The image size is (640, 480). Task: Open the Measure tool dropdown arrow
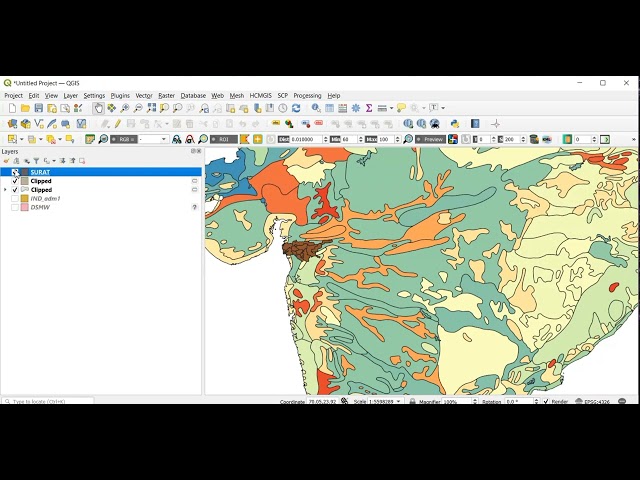click(391, 108)
